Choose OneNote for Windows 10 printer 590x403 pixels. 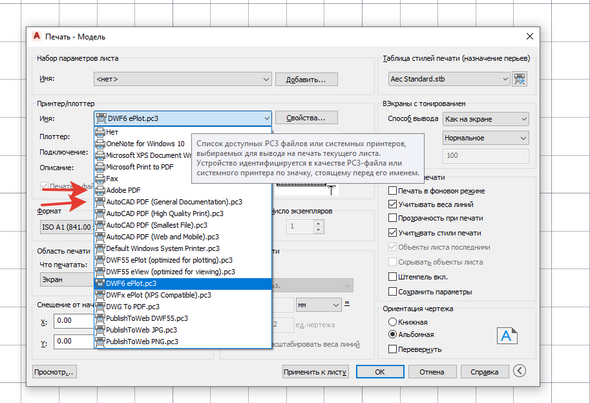tap(143, 143)
